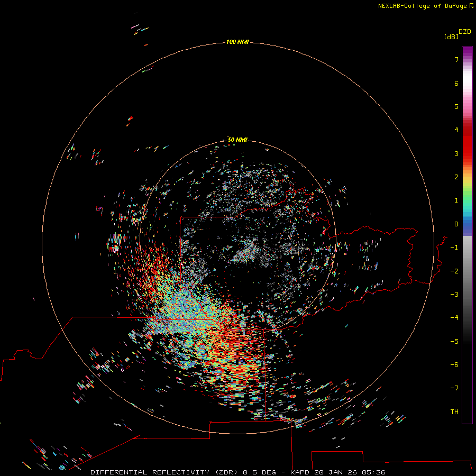Click the 100 NMI range ring label
The width and height of the screenshot is (476, 476).
[x=237, y=42]
